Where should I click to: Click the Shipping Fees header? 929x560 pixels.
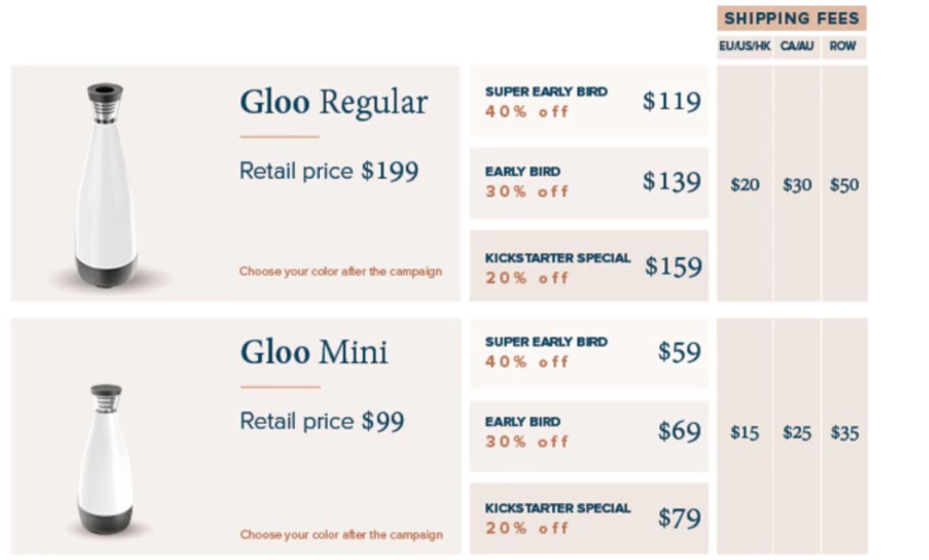tap(791, 19)
